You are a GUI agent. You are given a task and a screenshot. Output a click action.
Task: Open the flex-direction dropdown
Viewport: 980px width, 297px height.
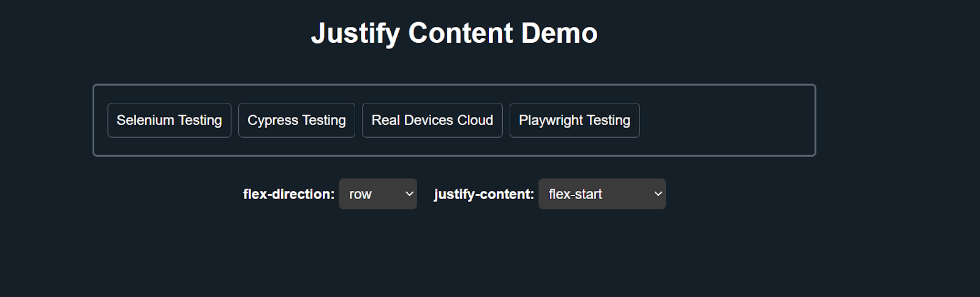tap(377, 194)
